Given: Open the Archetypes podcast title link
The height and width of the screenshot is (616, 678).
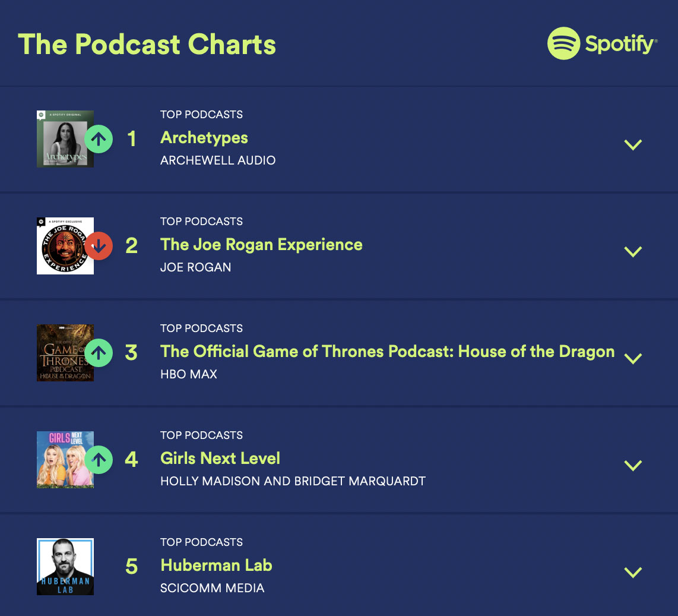Looking at the screenshot, I should pos(204,138).
